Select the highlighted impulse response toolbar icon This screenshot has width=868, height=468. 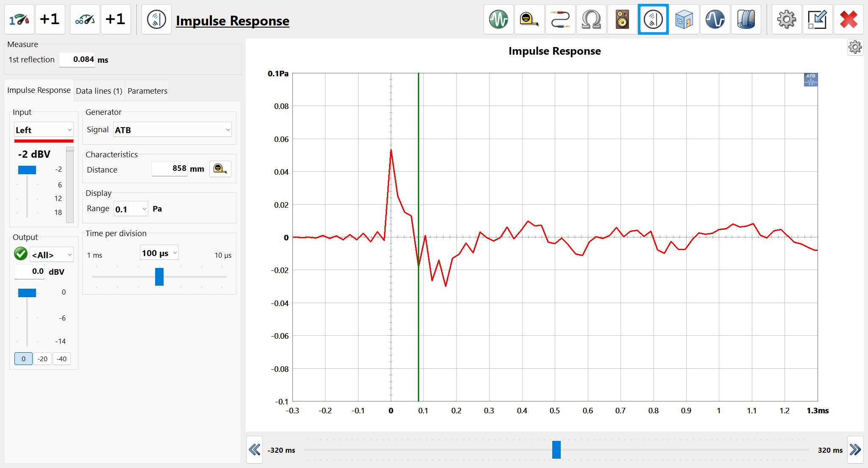coord(653,19)
